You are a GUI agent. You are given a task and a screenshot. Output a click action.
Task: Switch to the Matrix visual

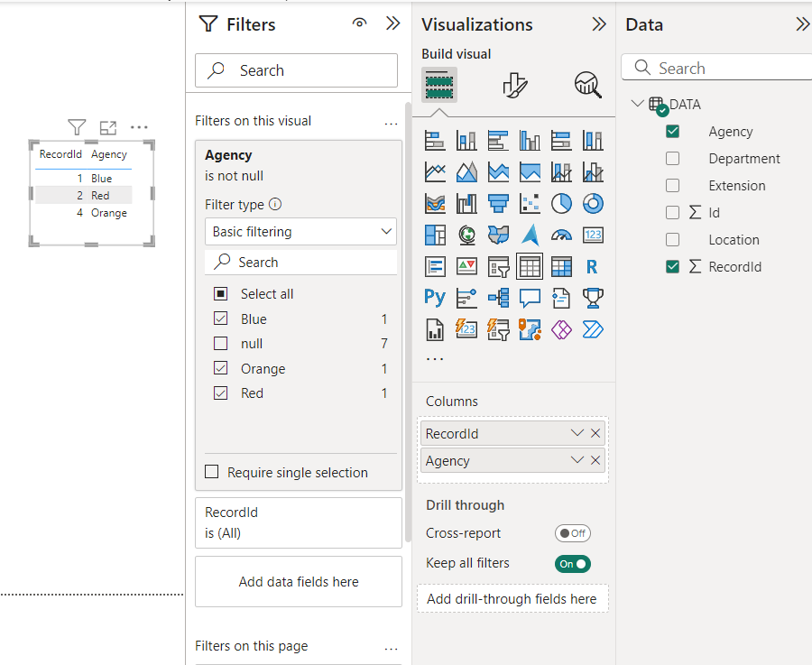click(561, 267)
